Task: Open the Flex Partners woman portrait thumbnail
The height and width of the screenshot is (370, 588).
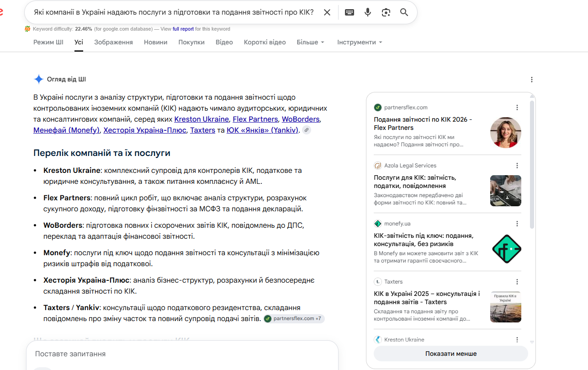Action: click(506, 133)
